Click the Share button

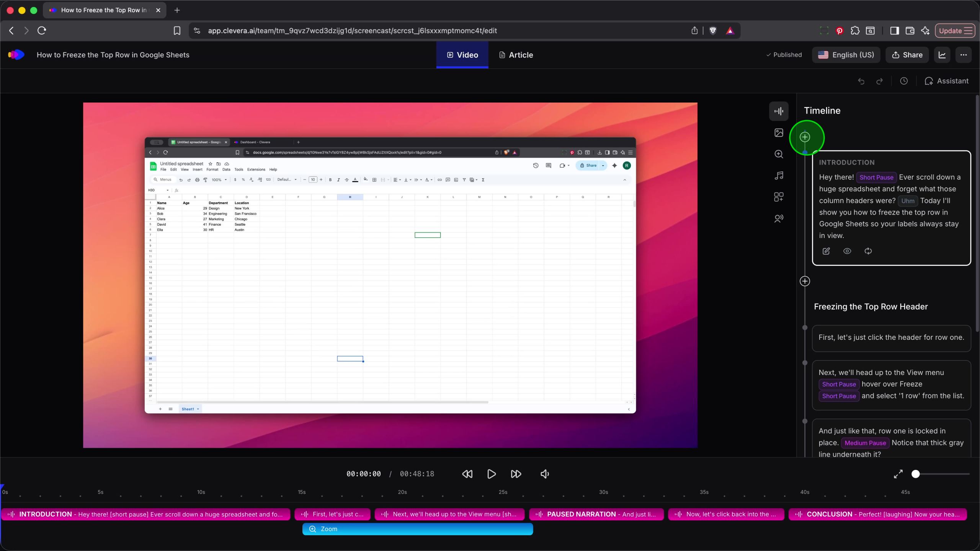coord(907,55)
